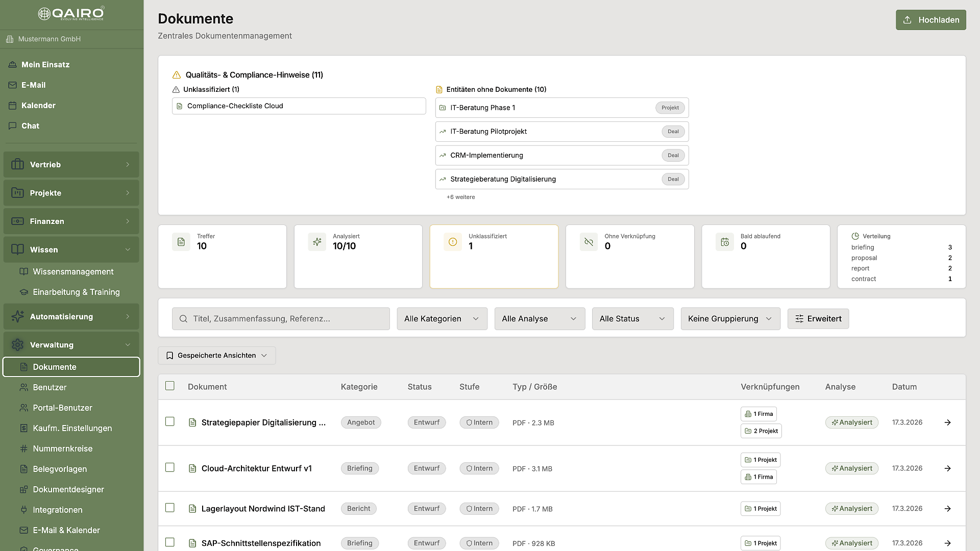Screen dimensions: 980x551
Task: Open Gespeicherte Ansichten dropdown
Action: (x=216, y=356)
